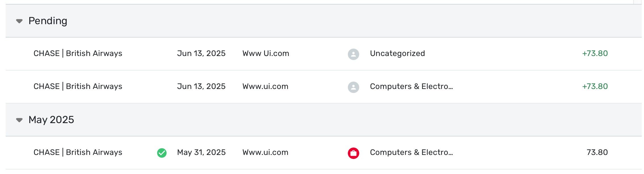The image size is (644, 174).
Task: Click the gray person icon beside Uncategorized
Action: pyautogui.click(x=353, y=54)
